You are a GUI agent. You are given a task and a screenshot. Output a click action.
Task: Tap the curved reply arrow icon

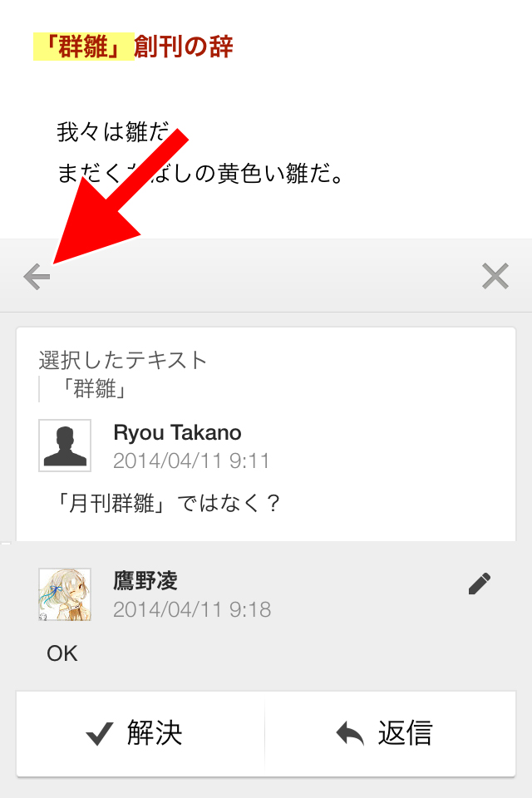tap(350, 733)
